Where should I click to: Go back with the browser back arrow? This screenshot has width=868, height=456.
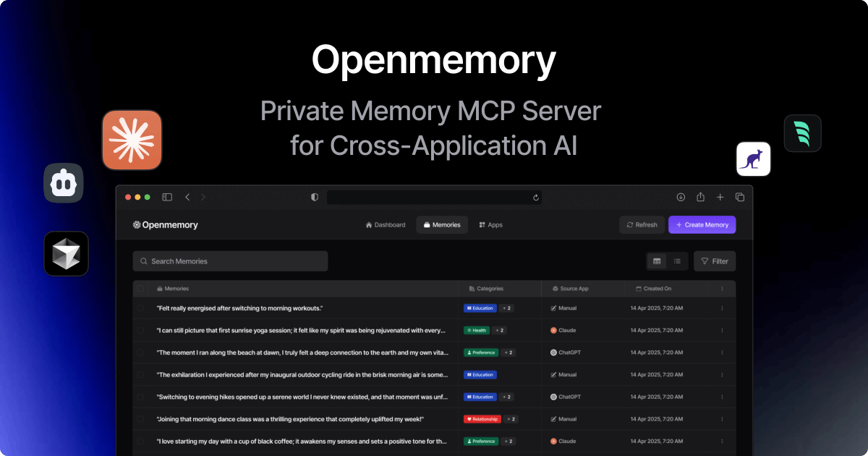[x=187, y=197]
